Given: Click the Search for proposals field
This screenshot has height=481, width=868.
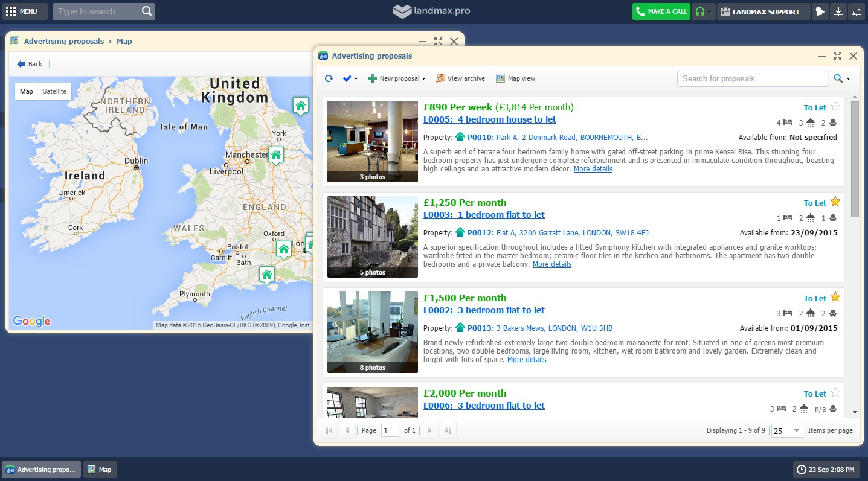Looking at the screenshot, I should (x=752, y=78).
